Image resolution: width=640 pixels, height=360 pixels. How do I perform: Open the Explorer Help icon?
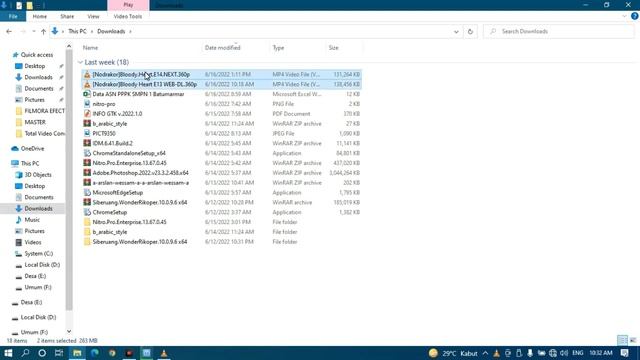pos(634,16)
